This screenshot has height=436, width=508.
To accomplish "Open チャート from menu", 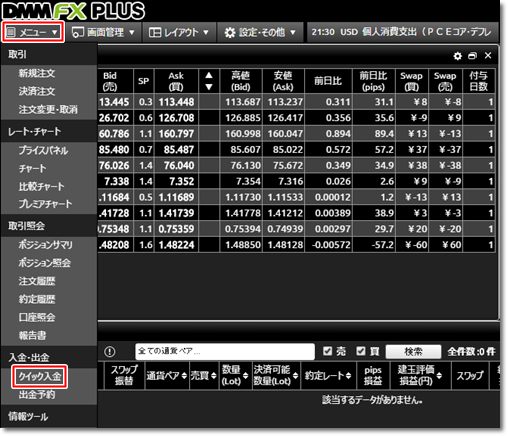I will [x=32, y=168].
